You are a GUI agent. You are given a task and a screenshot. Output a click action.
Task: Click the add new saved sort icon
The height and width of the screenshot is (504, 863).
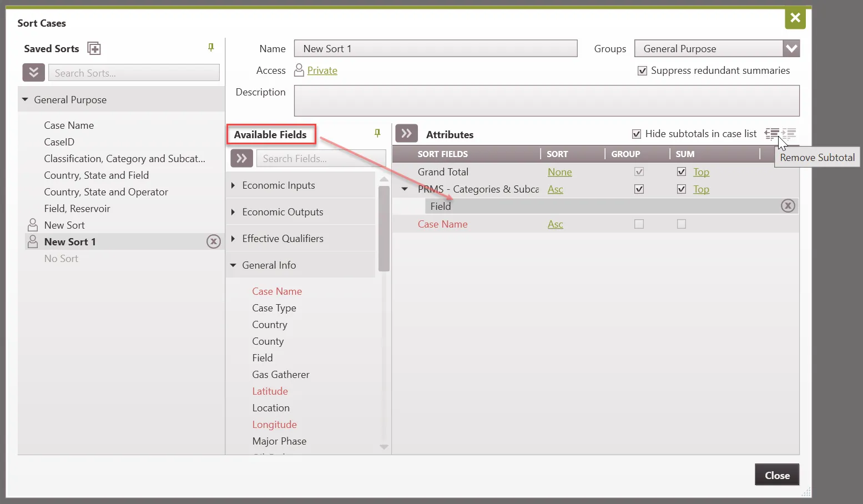(x=94, y=49)
